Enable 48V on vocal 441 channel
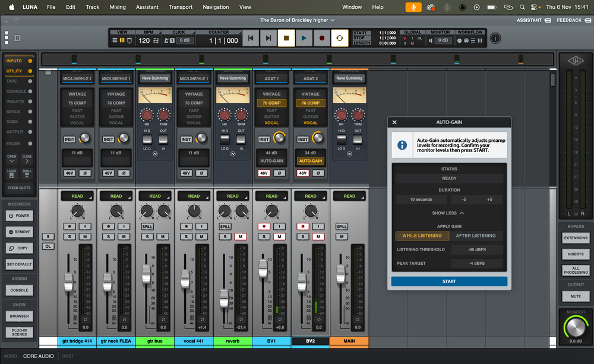This screenshot has width=594, height=364. coord(186,173)
